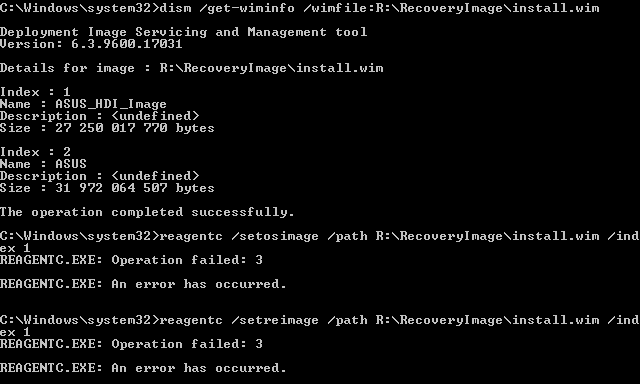The image size is (640, 384).
Task: Click the Version 6.3.9600.17031 text
Action: [x=91, y=44]
